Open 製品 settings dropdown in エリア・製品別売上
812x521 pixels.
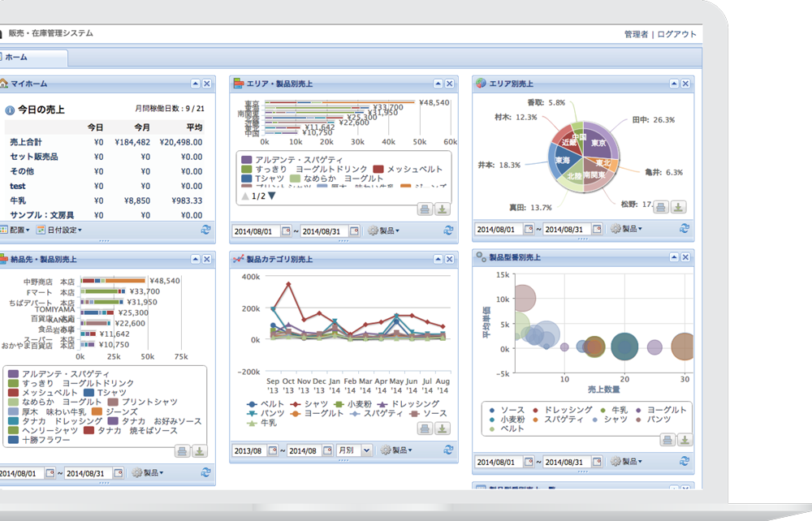(384, 230)
